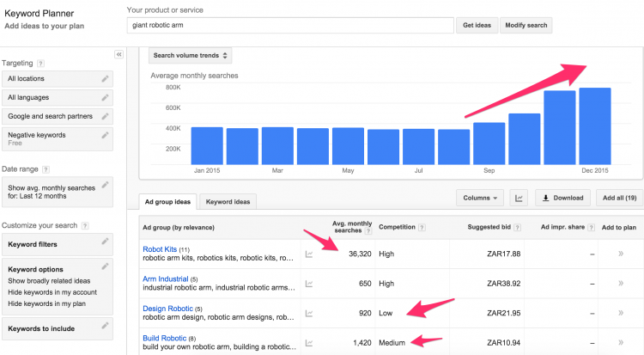Click the product or service input field
This screenshot has height=355, width=644.
[x=289, y=25]
